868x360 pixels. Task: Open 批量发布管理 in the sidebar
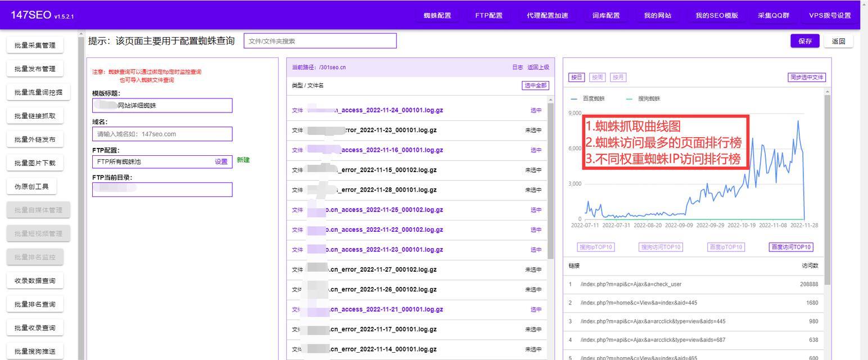click(35, 69)
